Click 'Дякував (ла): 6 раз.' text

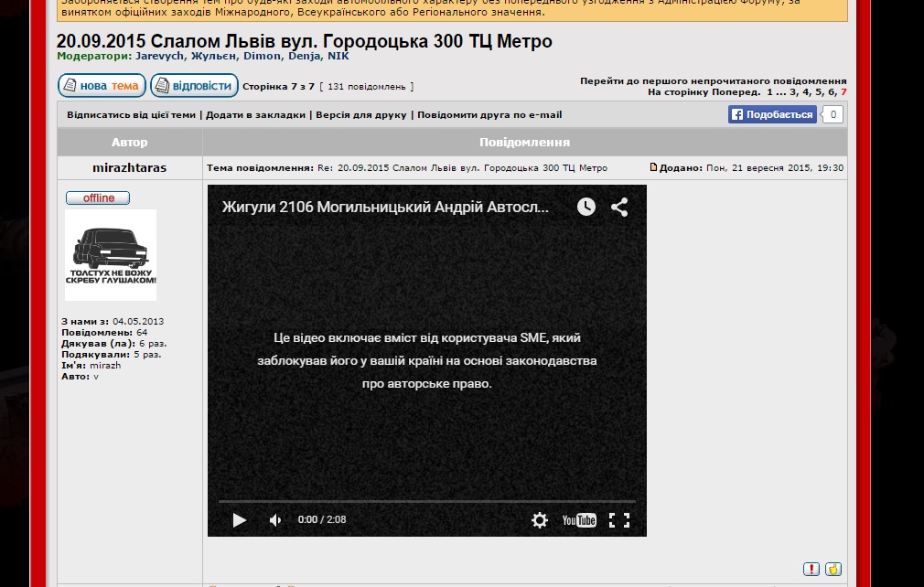click(x=114, y=343)
